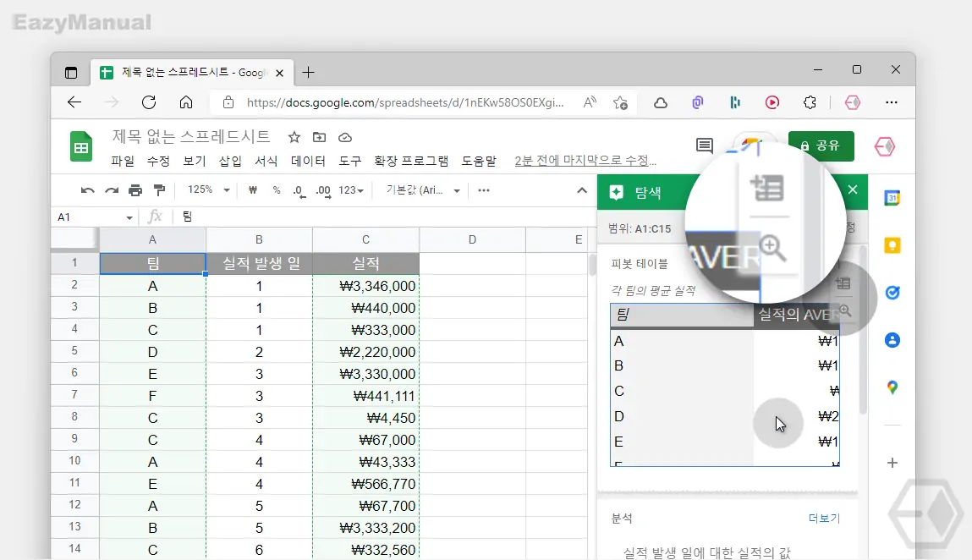Increase decimal places
This screenshot has width=972, height=560.
coord(323,191)
